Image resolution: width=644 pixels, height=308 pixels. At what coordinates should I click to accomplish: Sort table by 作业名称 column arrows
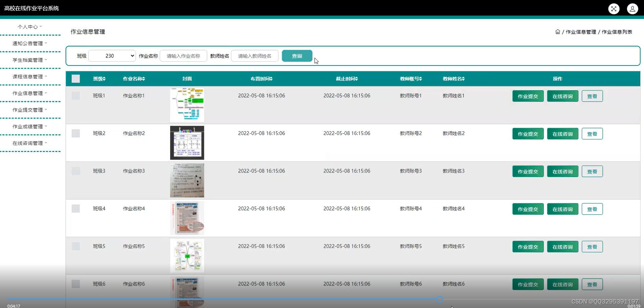point(143,79)
